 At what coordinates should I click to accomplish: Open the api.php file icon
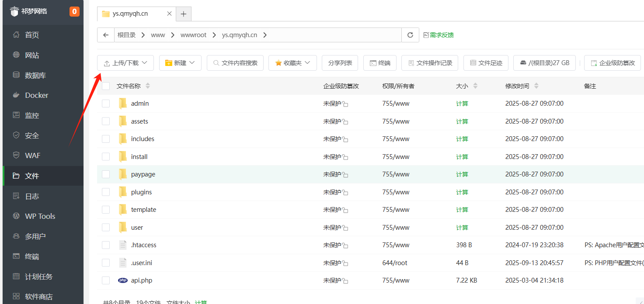123,280
